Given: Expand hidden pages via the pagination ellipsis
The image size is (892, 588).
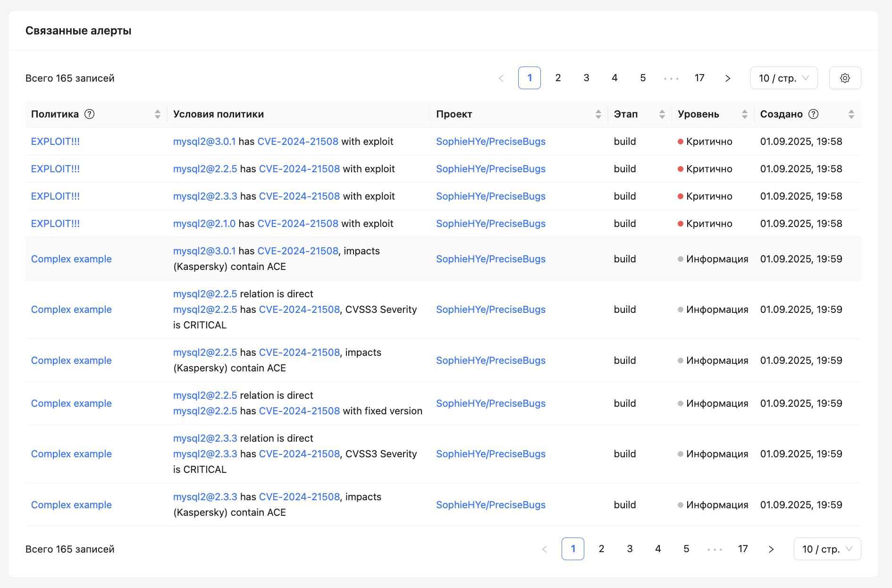Looking at the screenshot, I should (x=671, y=78).
